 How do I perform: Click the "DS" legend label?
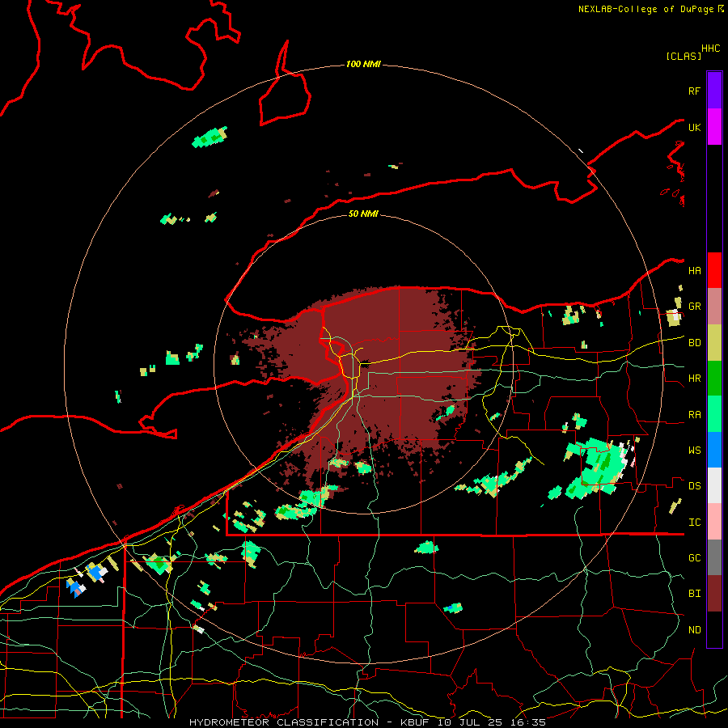pos(694,486)
